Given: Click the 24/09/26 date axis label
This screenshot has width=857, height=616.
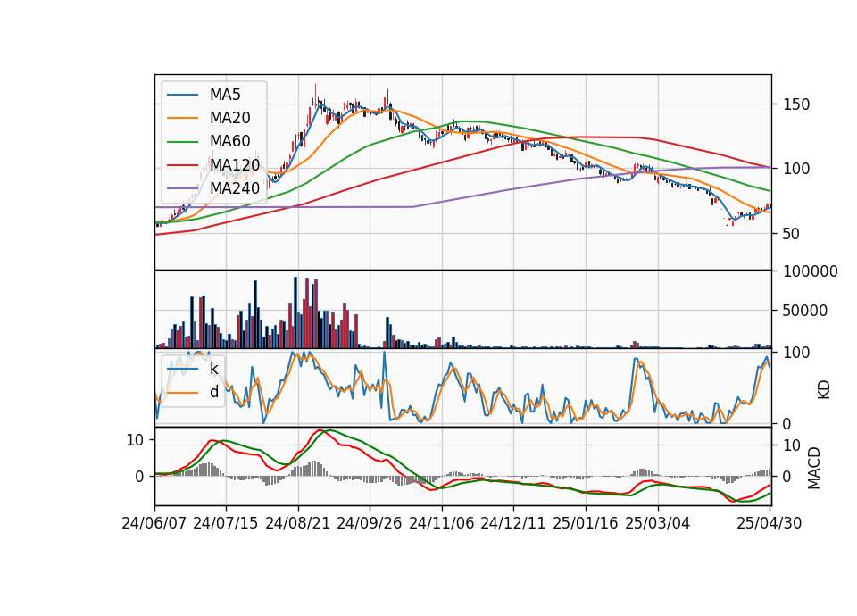Looking at the screenshot, I should tap(369, 523).
